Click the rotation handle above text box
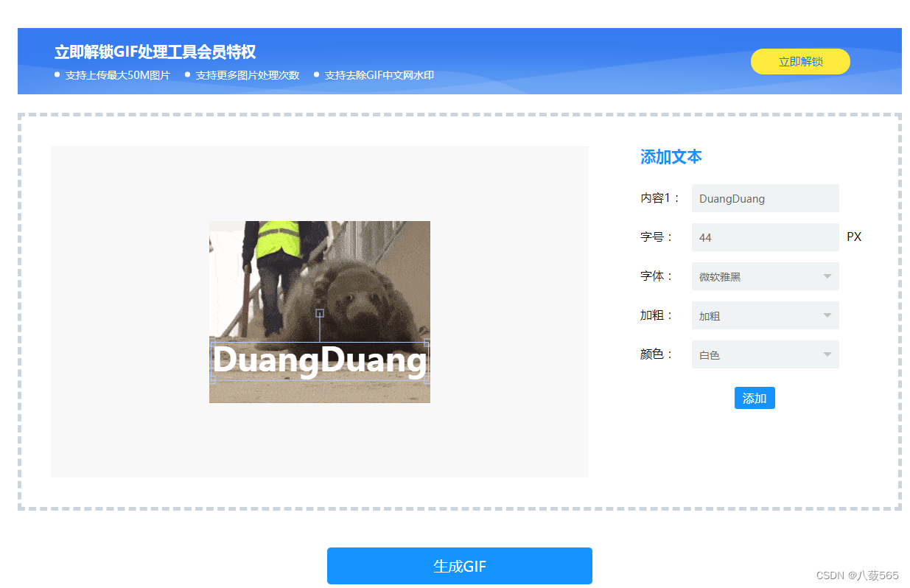910x588 pixels. tap(320, 313)
